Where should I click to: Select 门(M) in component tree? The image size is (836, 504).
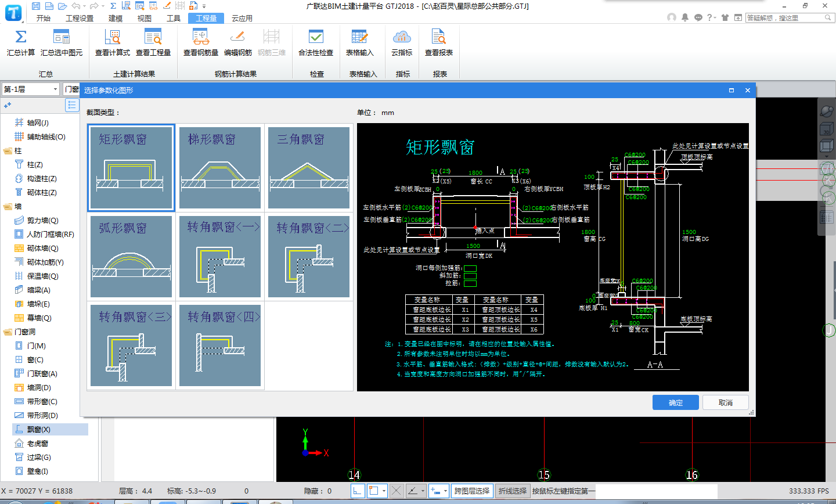coord(37,346)
